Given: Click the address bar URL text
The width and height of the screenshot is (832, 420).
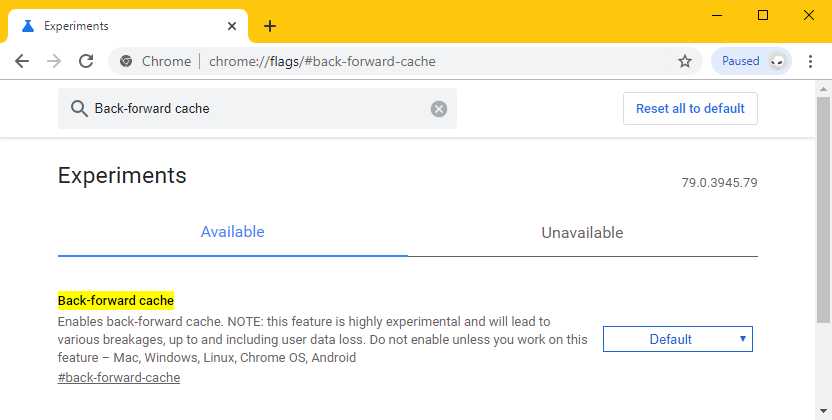Looking at the screenshot, I should [x=322, y=62].
